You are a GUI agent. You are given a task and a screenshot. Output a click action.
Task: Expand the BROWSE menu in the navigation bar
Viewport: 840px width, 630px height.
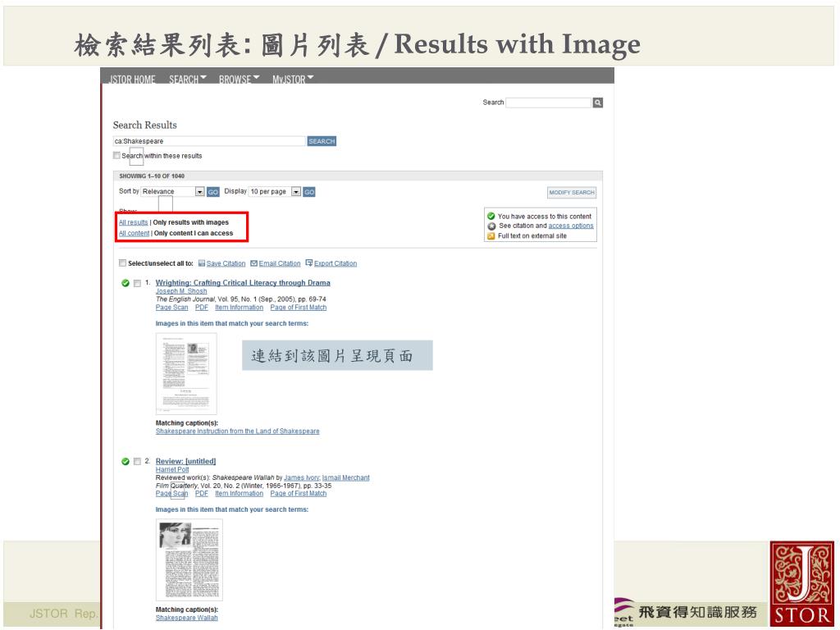239,80
